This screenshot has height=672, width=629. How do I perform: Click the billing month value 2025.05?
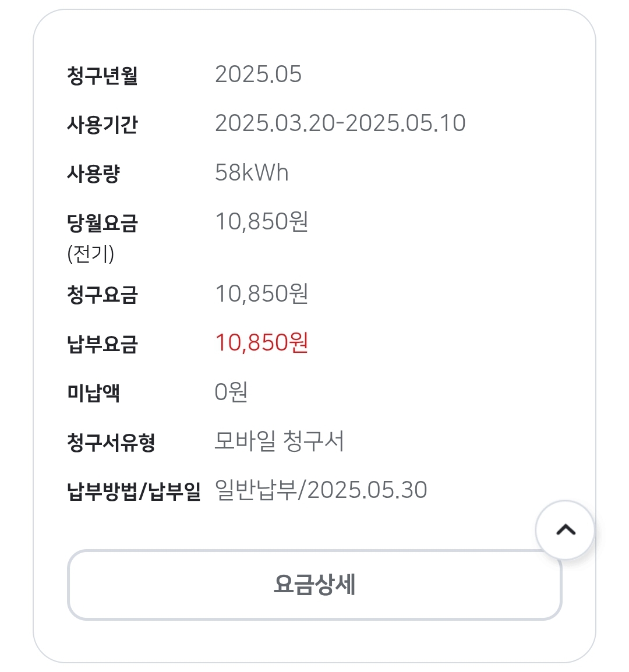point(258,75)
